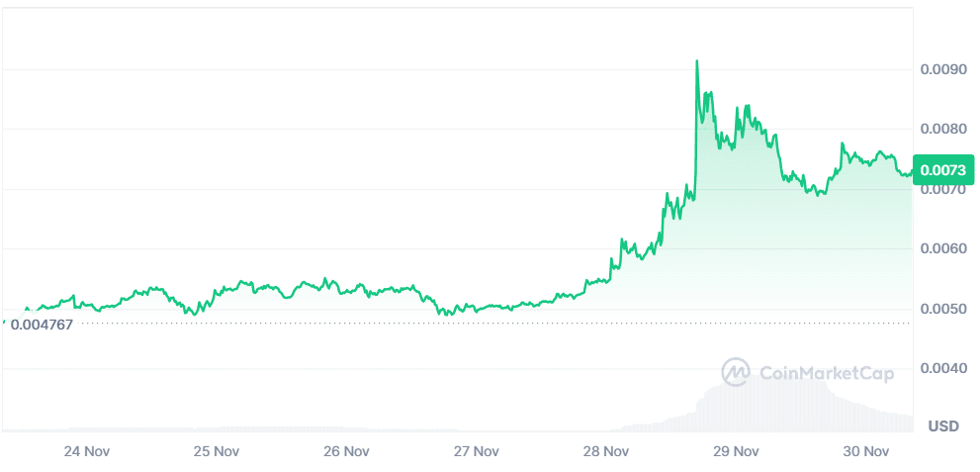Select the 30 Nov date label
This screenshot has height=472, width=980.
pyautogui.click(x=865, y=451)
